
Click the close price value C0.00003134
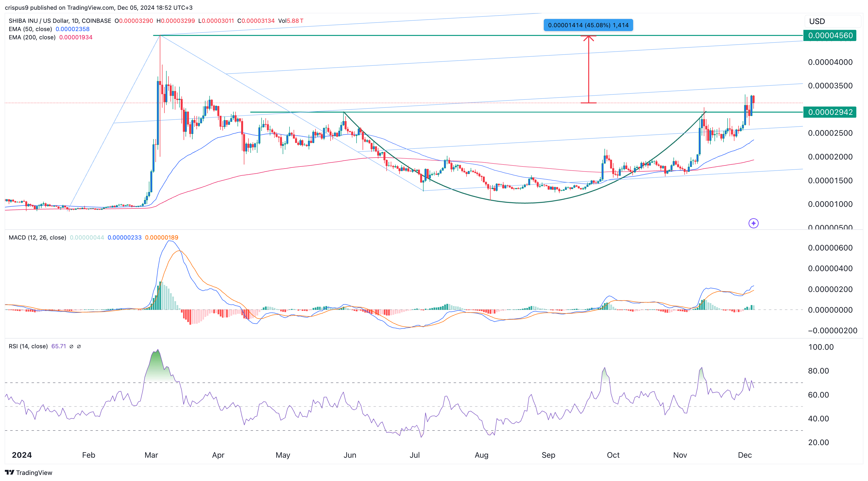coord(256,21)
